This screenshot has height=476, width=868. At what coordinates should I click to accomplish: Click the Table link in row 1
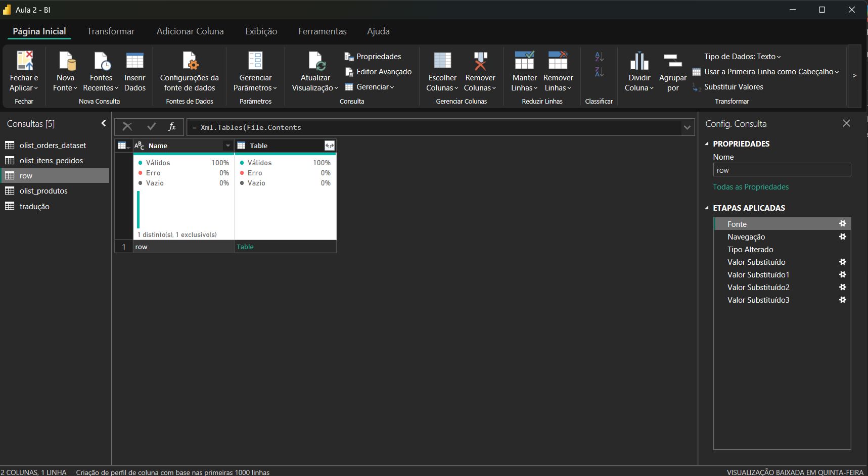[x=245, y=247]
